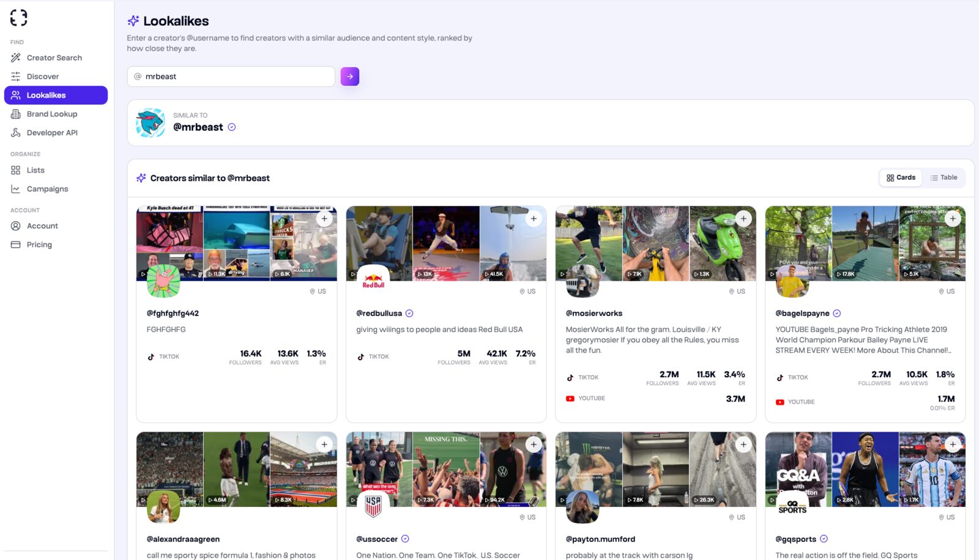Open the Tesla Cybertruck video thumbnail
979x560 pixels.
tap(237, 243)
